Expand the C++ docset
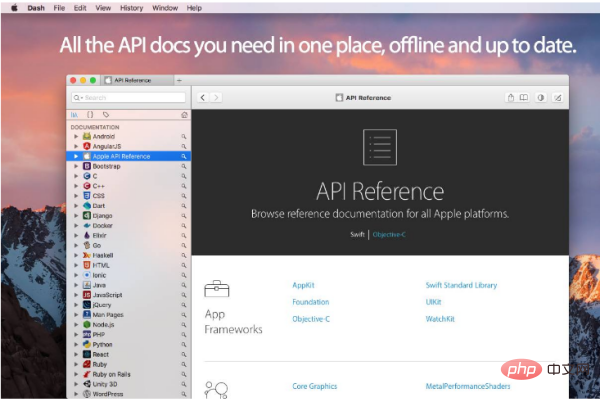 tap(76, 186)
